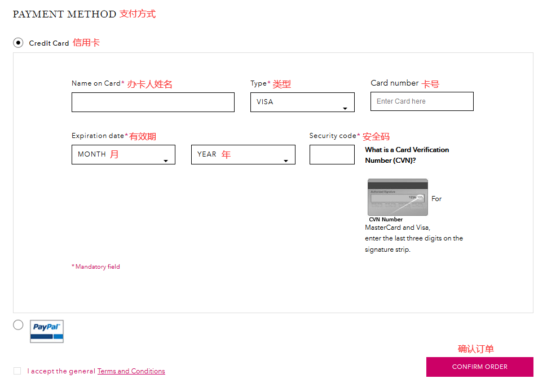Click the YEAR dropdown arrow
The width and height of the screenshot is (547, 392).
coord(286,161)
